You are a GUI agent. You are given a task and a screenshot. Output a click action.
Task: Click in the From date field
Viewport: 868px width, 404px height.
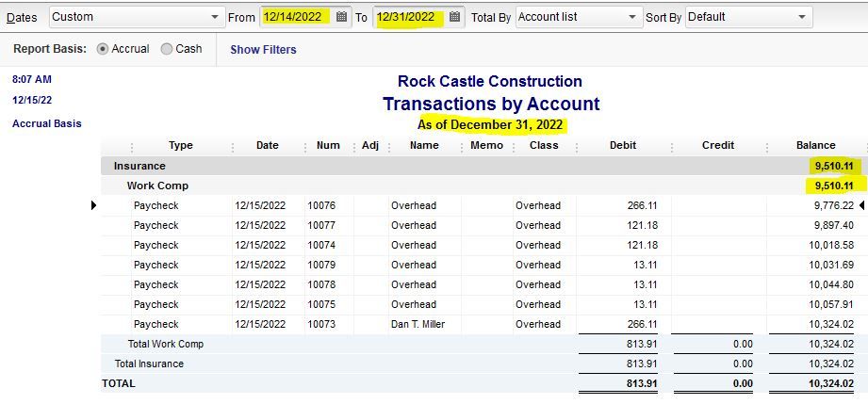click(293, 17)
